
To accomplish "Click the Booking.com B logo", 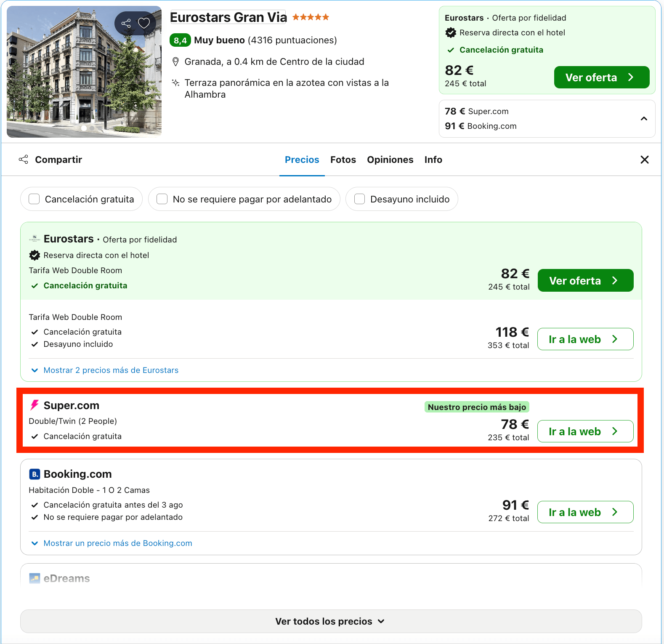I will point(35,474).
